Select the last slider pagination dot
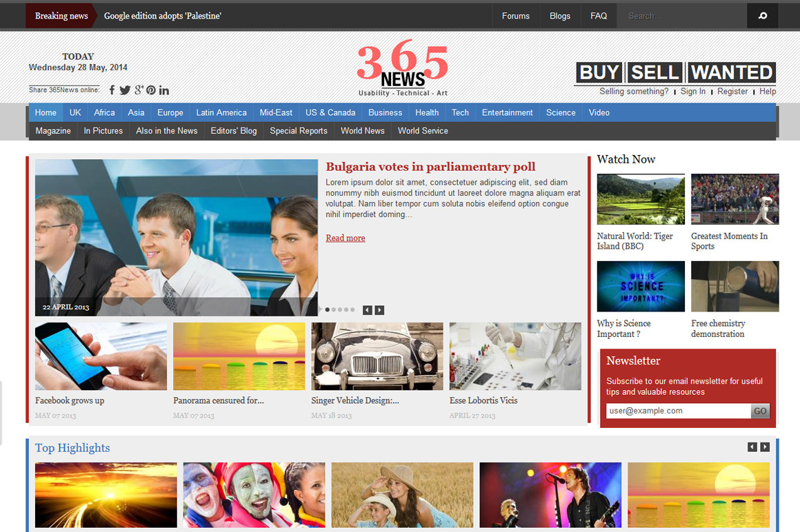800x532 pixels. tap(352, 310)
